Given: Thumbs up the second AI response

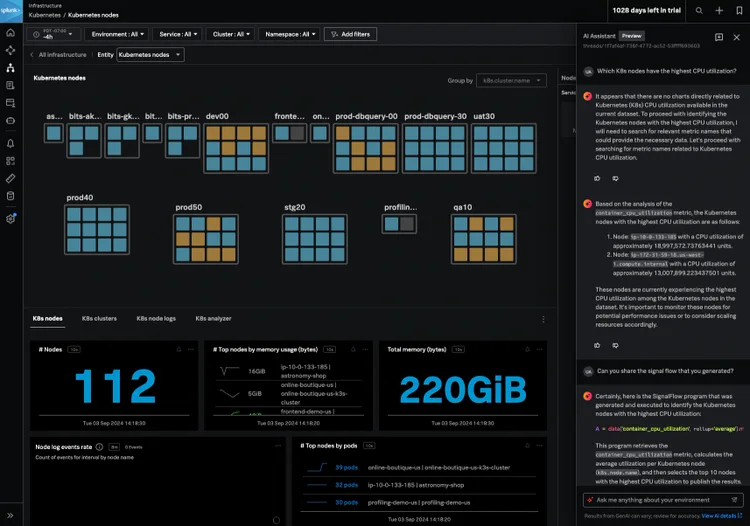Looking at the screenshot, I should click(x=598, y=345).
